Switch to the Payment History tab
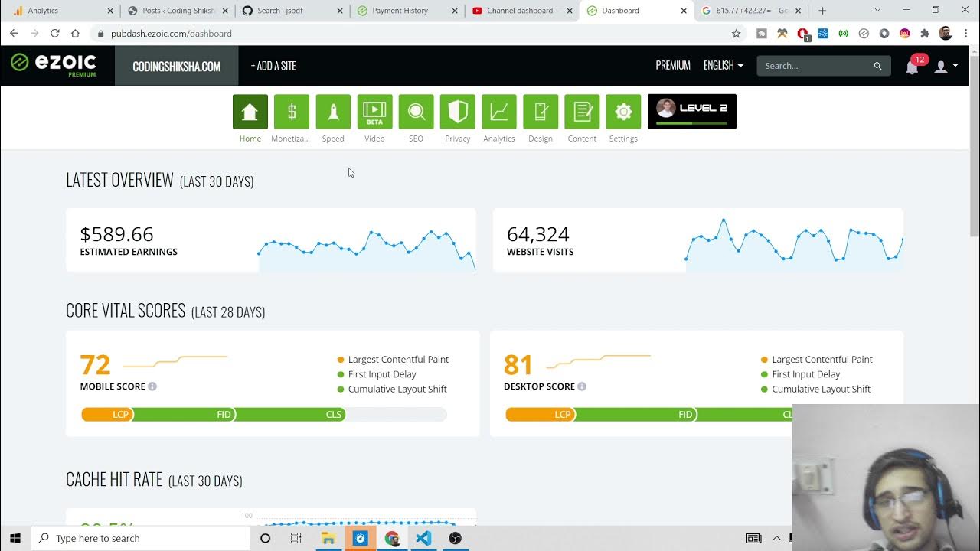This screenshot has width=980, height=551. (400, 11)
